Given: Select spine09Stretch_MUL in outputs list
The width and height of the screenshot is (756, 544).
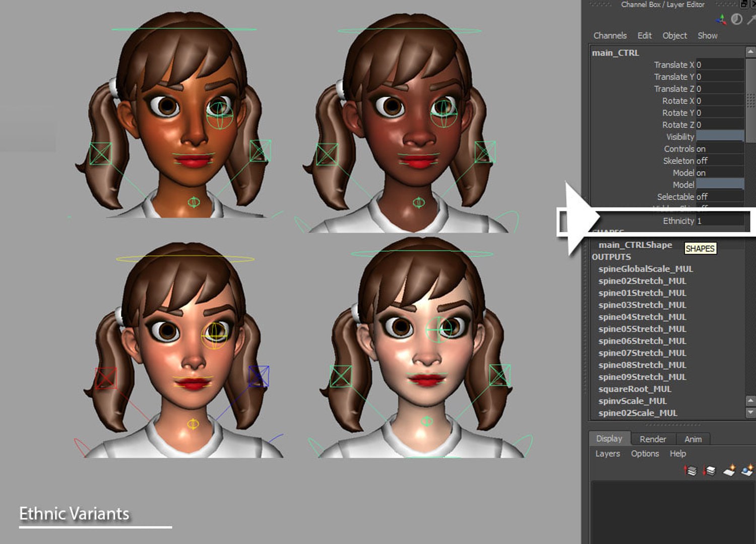Looking at the screenshot, I should pos(642,377).
